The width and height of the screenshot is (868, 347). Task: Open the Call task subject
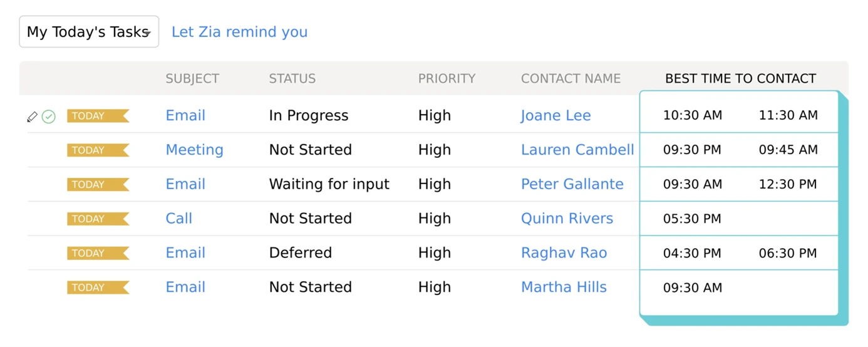point(178,219)
